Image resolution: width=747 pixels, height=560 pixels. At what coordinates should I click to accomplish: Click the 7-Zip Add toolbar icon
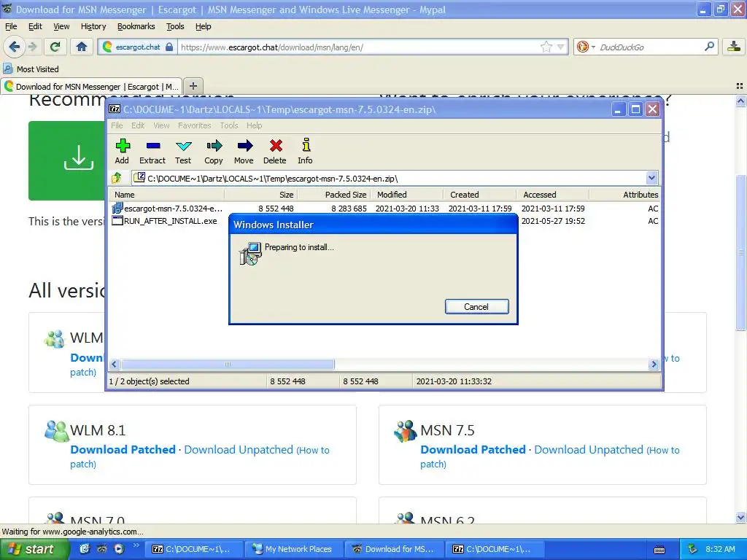coord(123,146)
